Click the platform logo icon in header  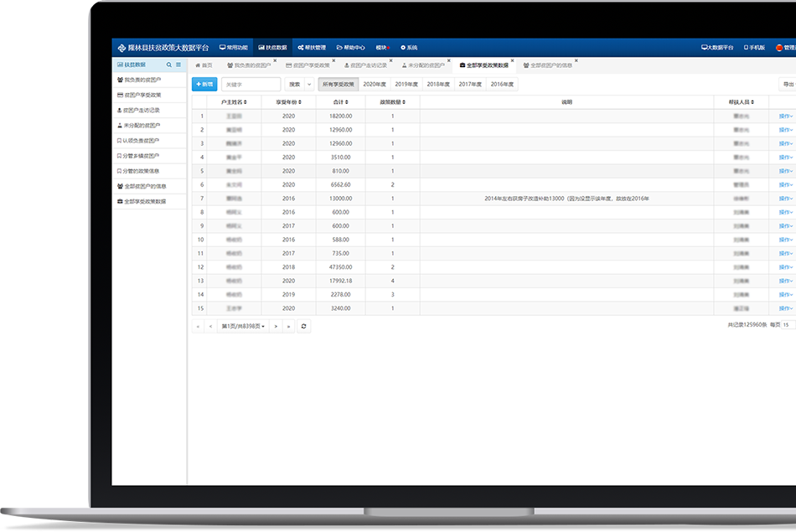[x=121, y=49]
